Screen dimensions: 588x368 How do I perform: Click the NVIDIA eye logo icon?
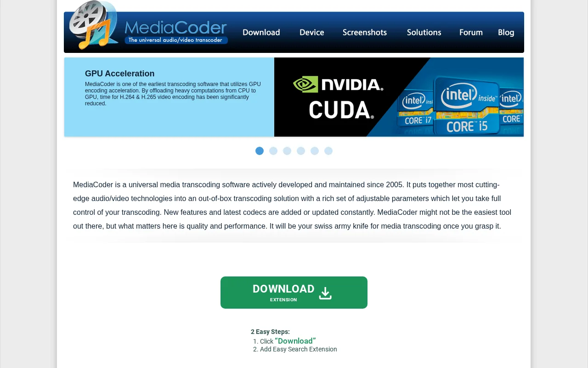305,84
